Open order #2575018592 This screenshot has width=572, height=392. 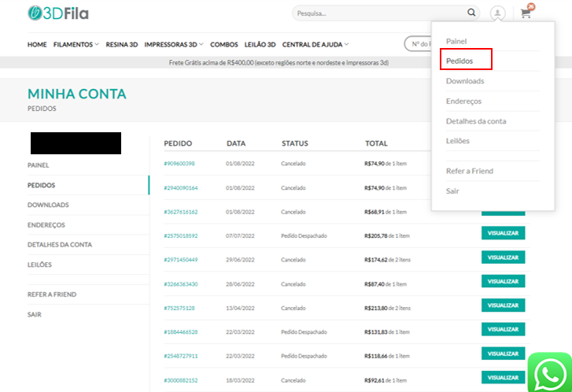pos(181,236)
